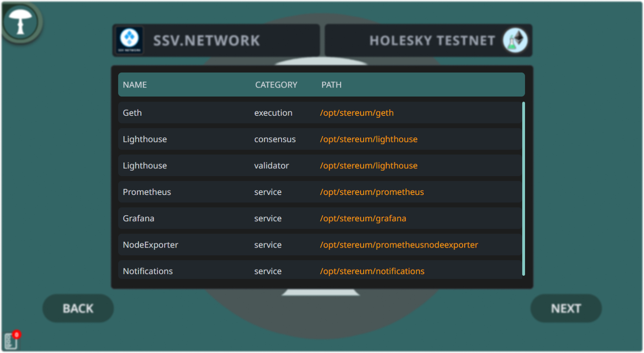
Task: Click the Stereum mushroom logo icon
Action: click(x=20, y=22)
